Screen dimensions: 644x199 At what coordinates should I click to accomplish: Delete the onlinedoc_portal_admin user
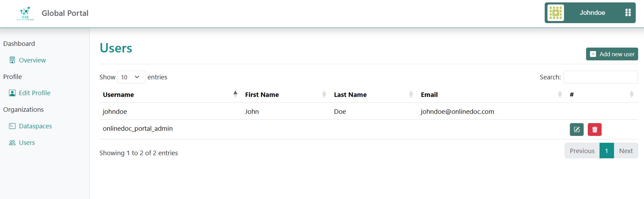coord(594,129)
